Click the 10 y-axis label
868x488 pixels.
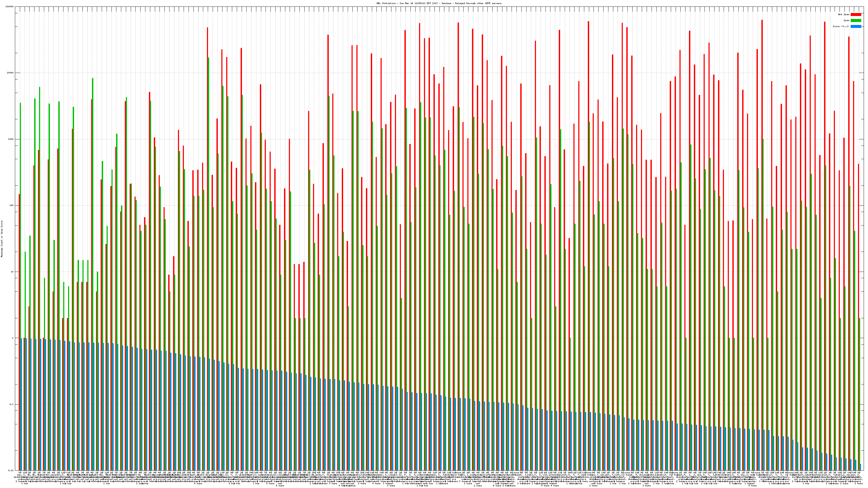click(12, 272)
